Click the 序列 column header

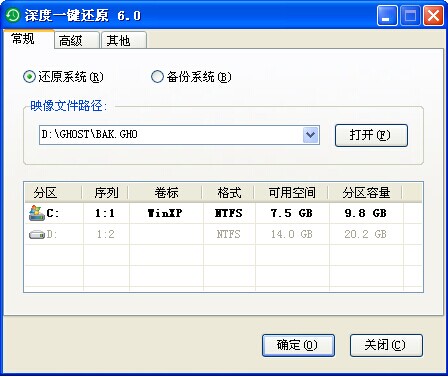click(x=106, y=193)
